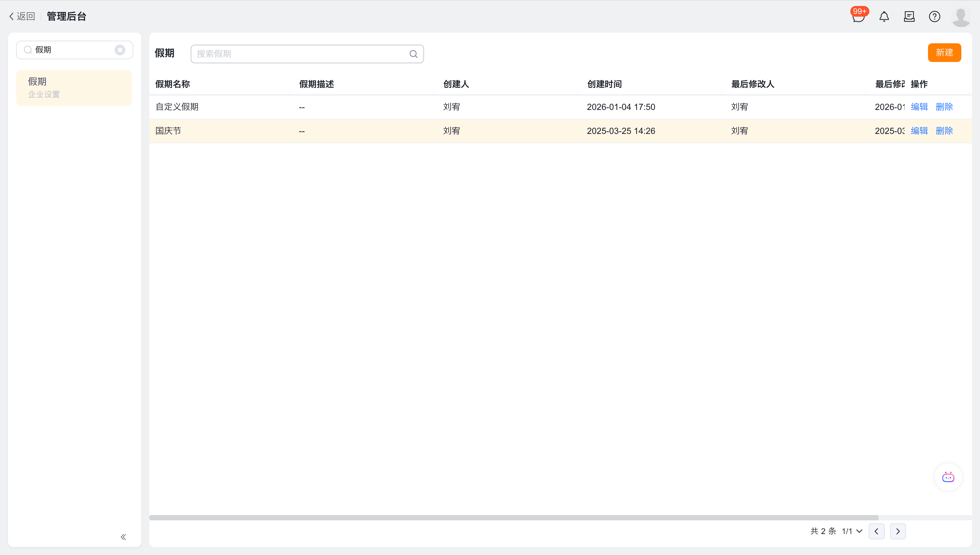980x555 pixels.
Task: Click the orange 新建 button
Action: (944, 53)
